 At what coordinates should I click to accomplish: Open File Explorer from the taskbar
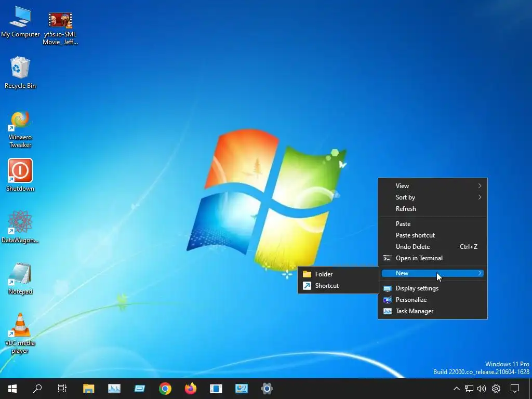[88, 389]
